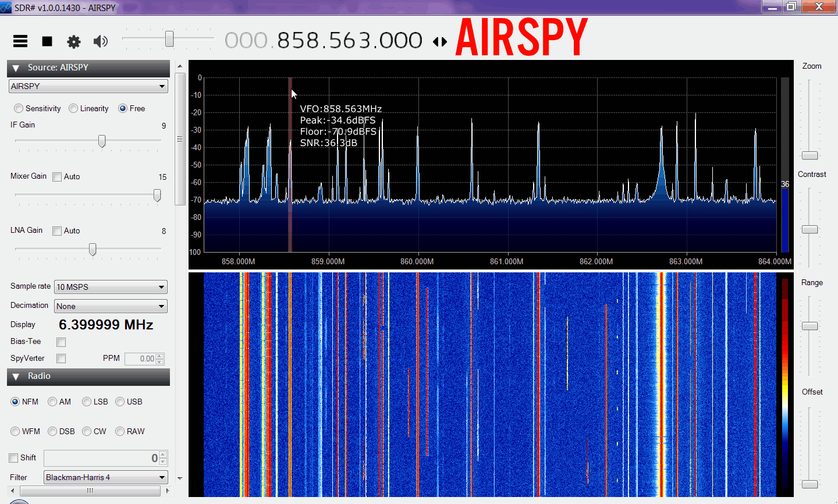Viewport: 838px width, 504px height.
Task: Collapse the Radio panel section
Action: [16, 377]
